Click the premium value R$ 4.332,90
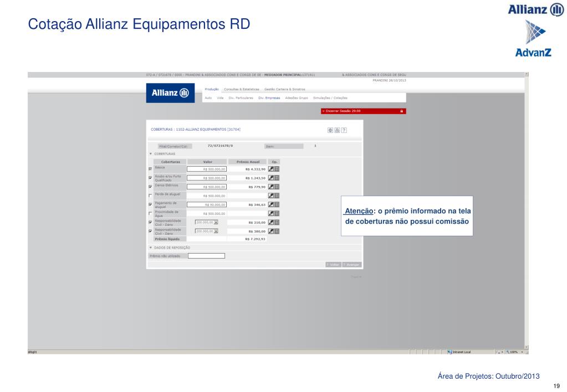The image size is (567, 392). (256, 169)
